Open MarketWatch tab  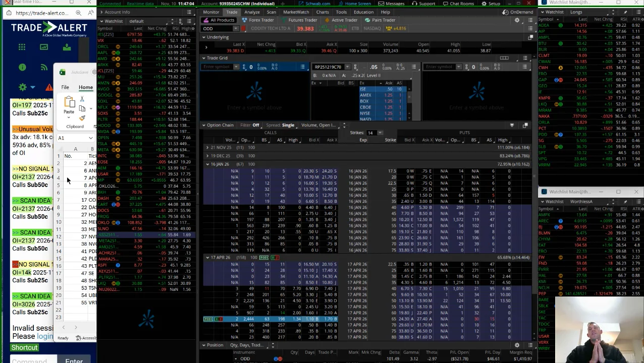pos(296,12)
